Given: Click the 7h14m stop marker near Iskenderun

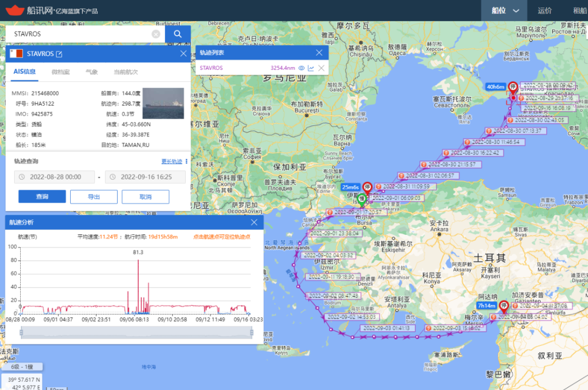Looking at the screenshot, I should click(x=504, y=307).
